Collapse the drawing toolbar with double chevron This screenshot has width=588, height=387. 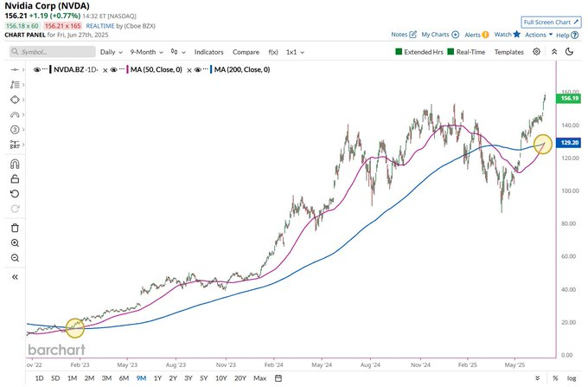(x=15, y=277)
